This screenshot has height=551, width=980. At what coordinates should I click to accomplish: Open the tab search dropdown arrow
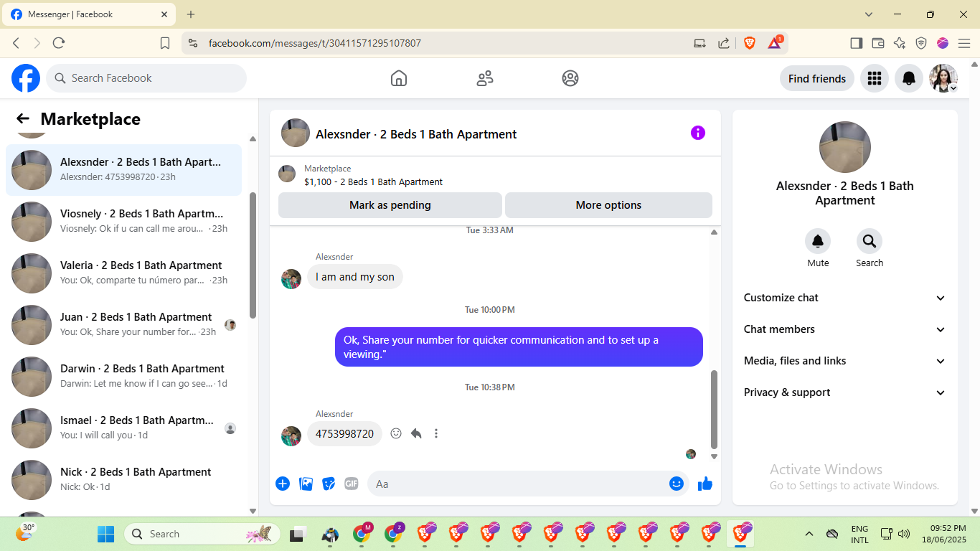[x=869, y=14]
